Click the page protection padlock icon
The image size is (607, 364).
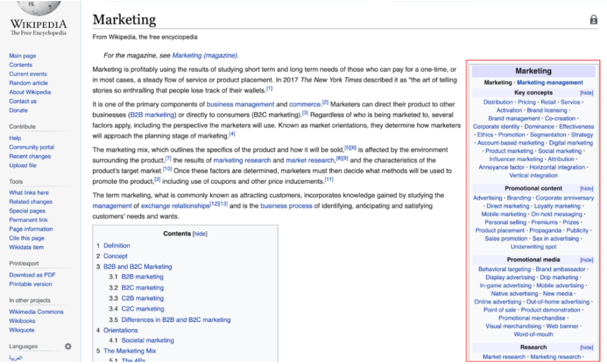click(x=593, y=20)
